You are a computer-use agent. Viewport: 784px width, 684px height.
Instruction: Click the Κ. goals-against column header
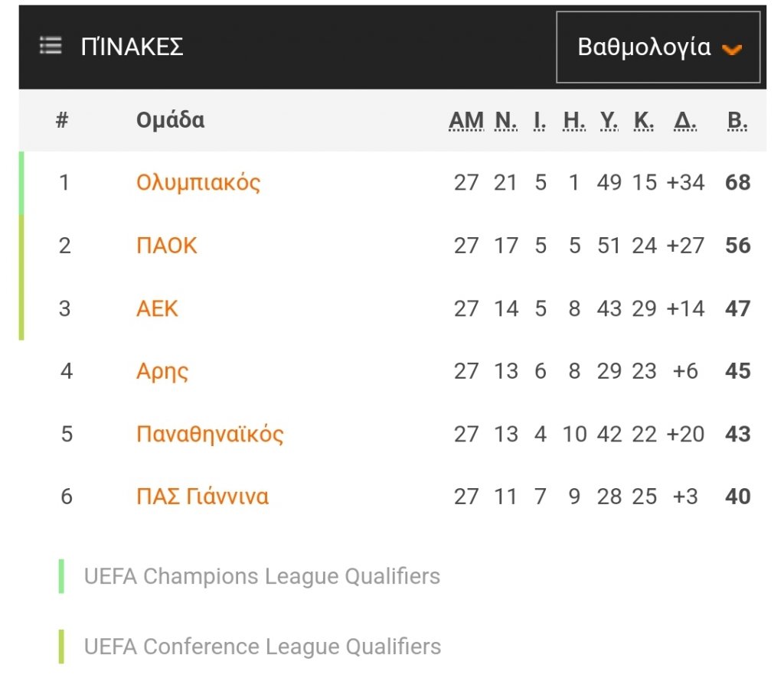pos(643,121)
